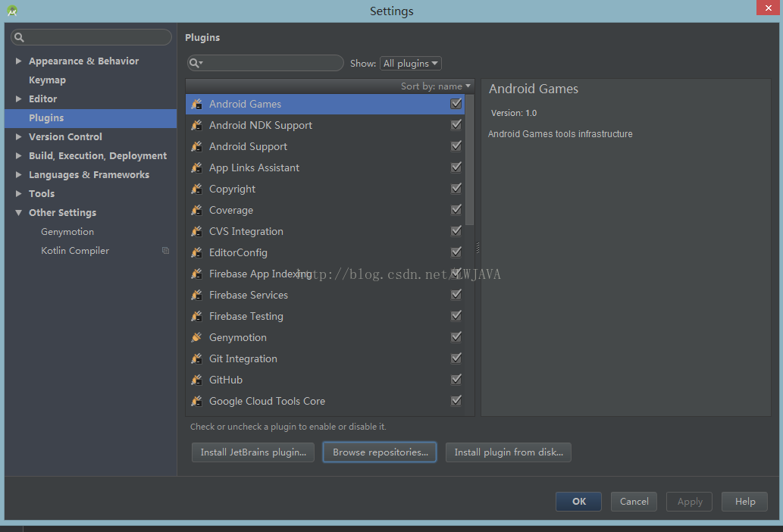Click the Genymotion plugin icon
The width and height of the screenshot is (783, 532).
point(197,337)
